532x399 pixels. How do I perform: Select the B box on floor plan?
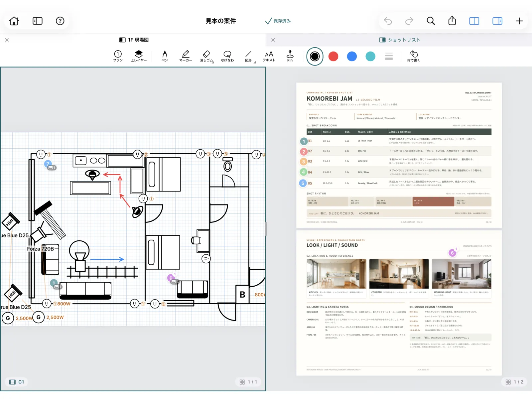[242, 294]
